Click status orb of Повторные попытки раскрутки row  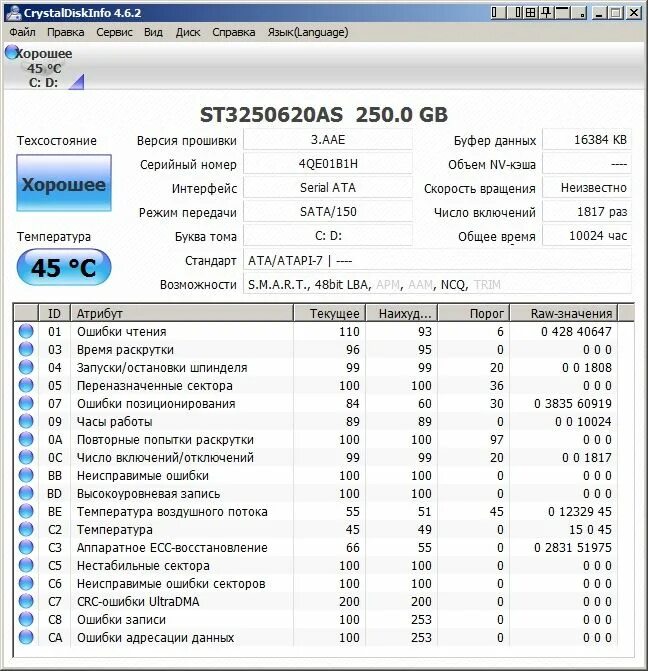pyautogui.click(x=26, y=439)
